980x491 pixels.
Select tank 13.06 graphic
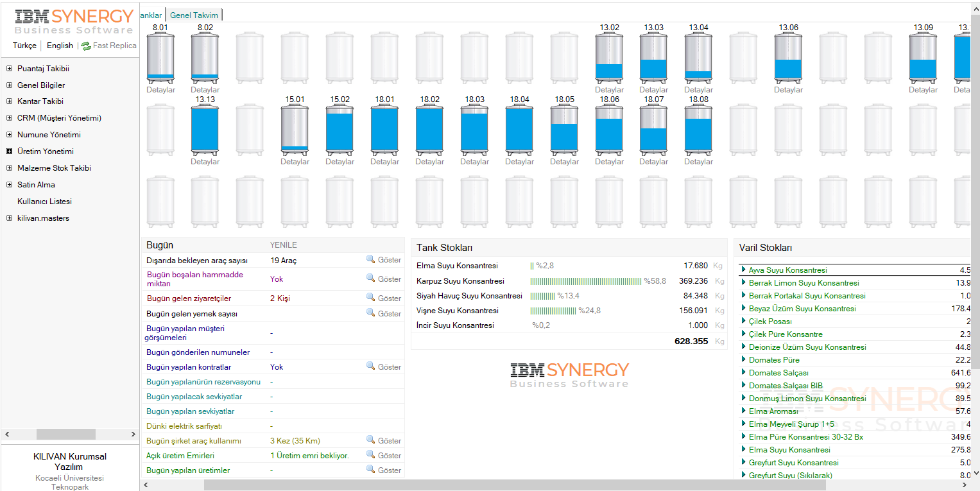pyautogui.click(x=788, y=58)
